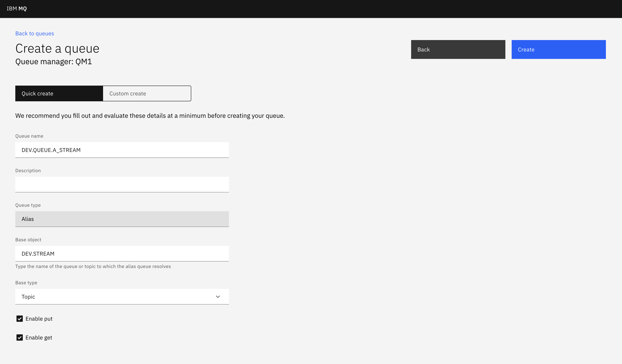Select the Quick create tab
Image resolution: width=622 pixels, height=364 pixels.
point(59,93)
